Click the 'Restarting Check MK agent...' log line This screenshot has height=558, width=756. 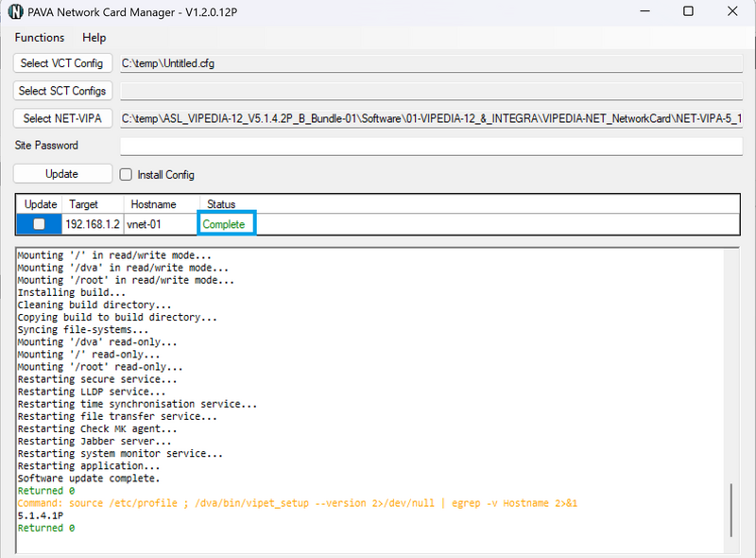pyautogui.click(x=97, y=428)
